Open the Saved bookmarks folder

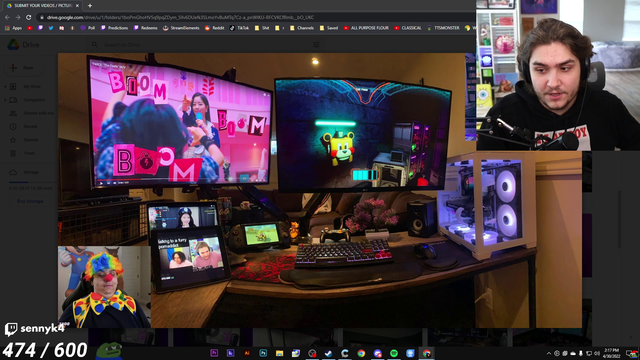pos(329,28)
